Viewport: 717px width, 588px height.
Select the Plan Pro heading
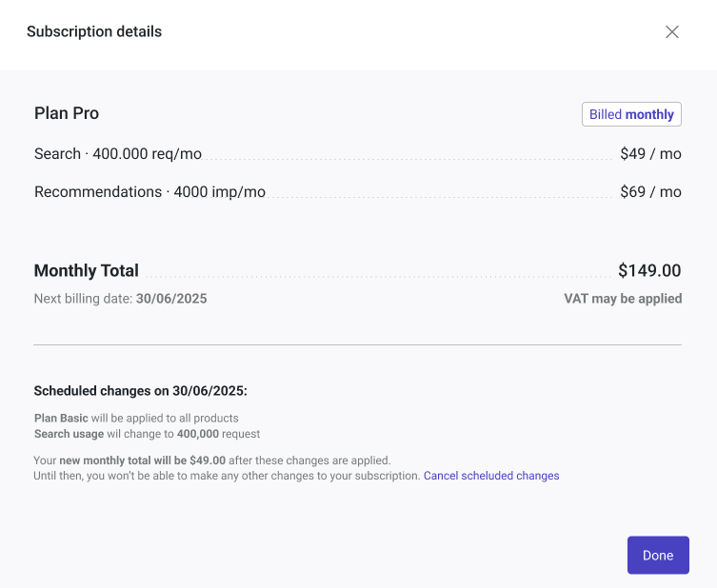click(x=67, y=113)
